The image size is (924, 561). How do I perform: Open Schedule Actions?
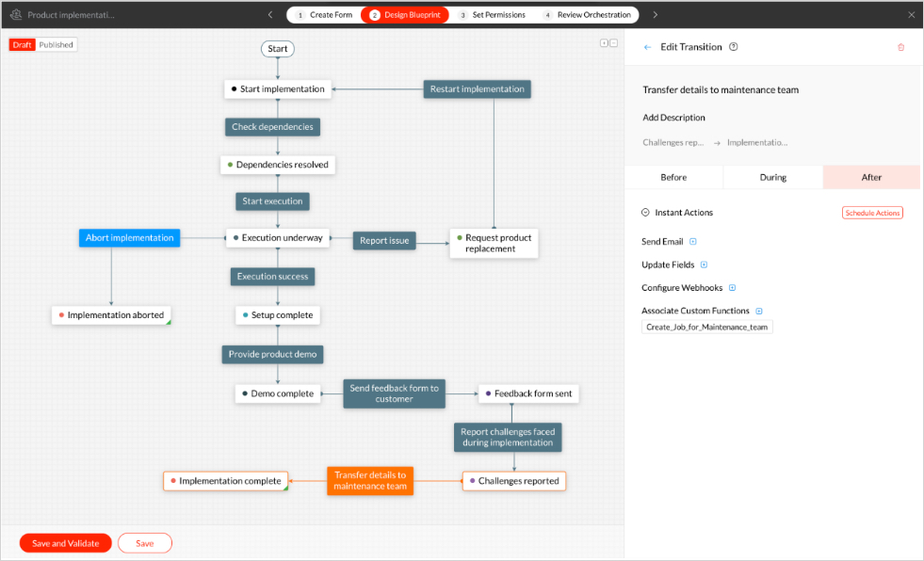[x=872, y=212]
